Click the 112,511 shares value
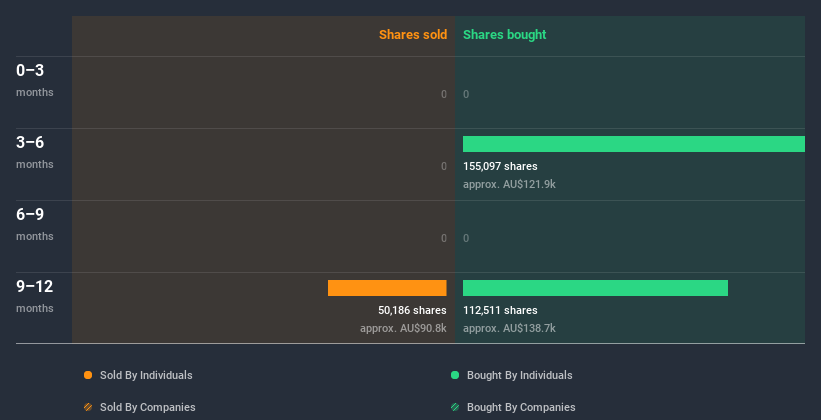This screenshot has height=420, width=821. tap(500, 311)
